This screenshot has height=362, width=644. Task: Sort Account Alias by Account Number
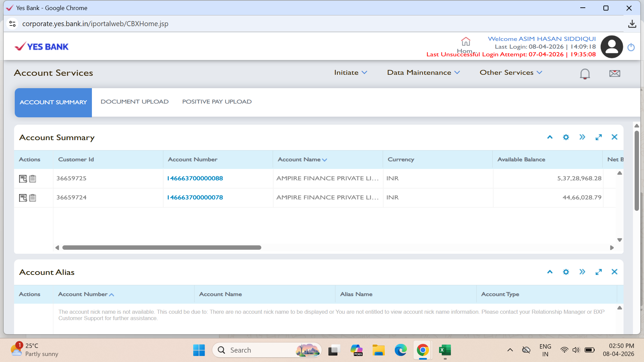click(x=86, y=294)
